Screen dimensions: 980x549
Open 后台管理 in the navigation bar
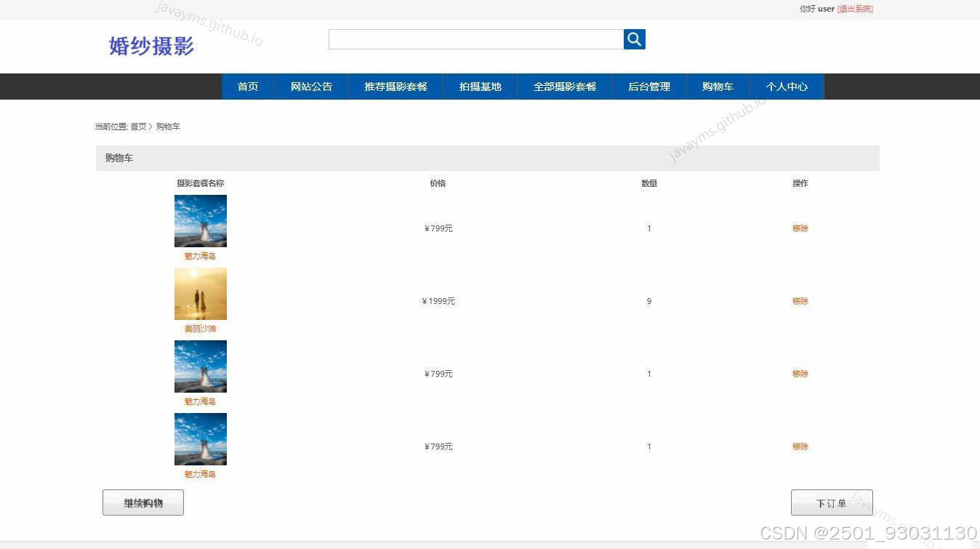[649, 87]
